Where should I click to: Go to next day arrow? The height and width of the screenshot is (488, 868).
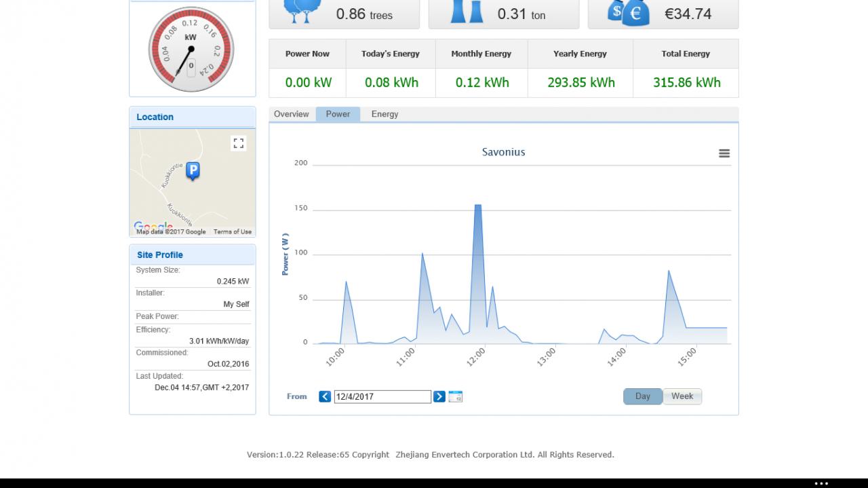point(439,396)
